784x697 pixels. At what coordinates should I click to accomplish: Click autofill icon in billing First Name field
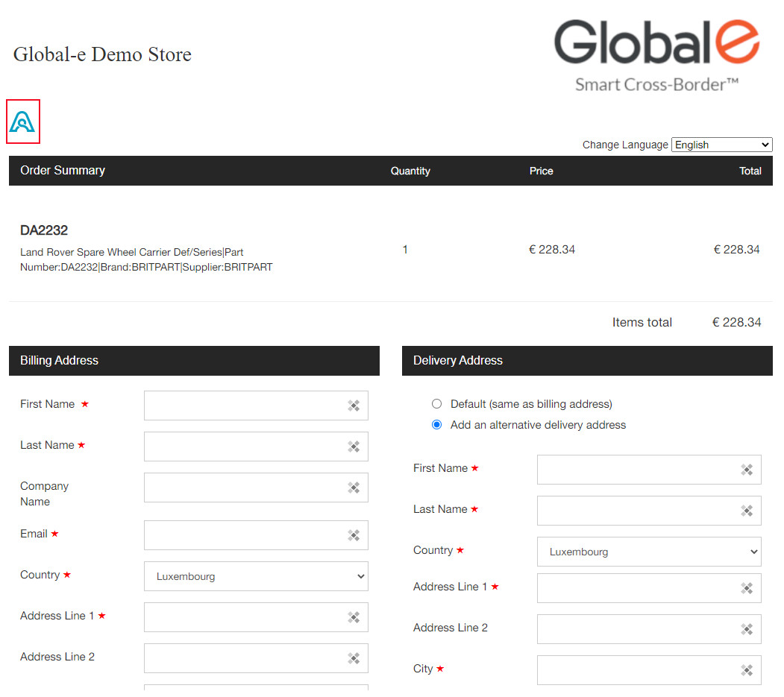(x=354, y=406)
